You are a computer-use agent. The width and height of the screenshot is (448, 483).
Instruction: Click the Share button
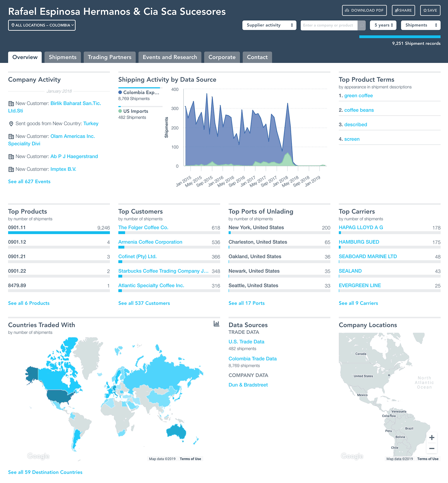(403, 10)
